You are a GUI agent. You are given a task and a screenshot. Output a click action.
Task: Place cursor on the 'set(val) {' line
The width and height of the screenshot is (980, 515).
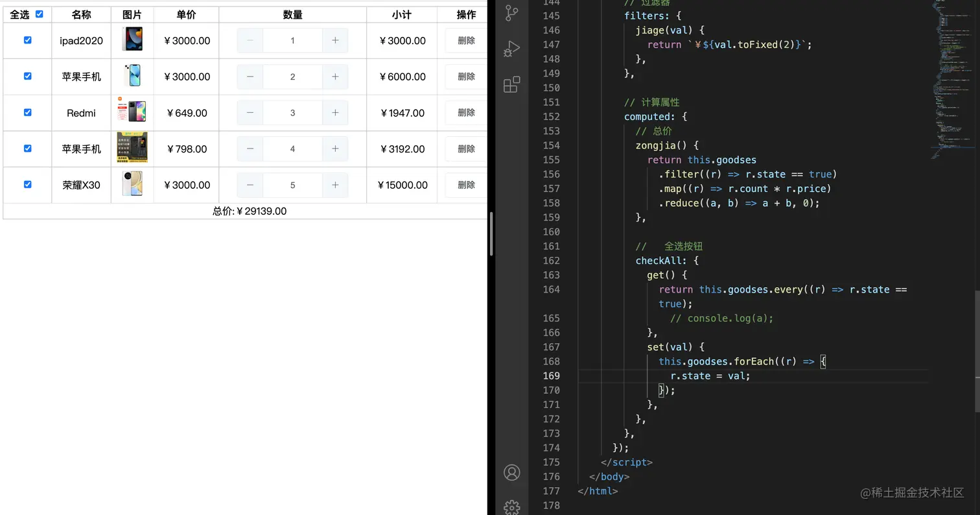675,347
